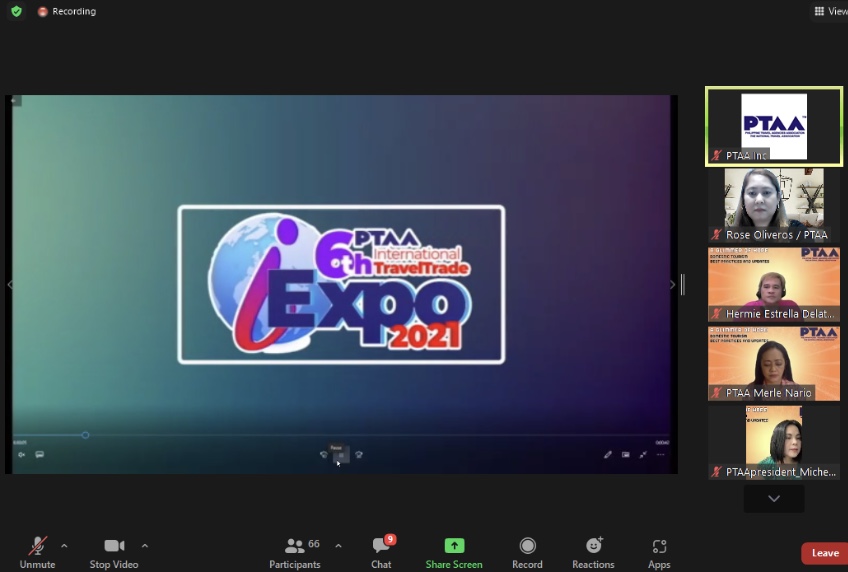Click the video elapsed time label
The height and width of the screenshot is (572, 848).
click(x=19, y=442)
